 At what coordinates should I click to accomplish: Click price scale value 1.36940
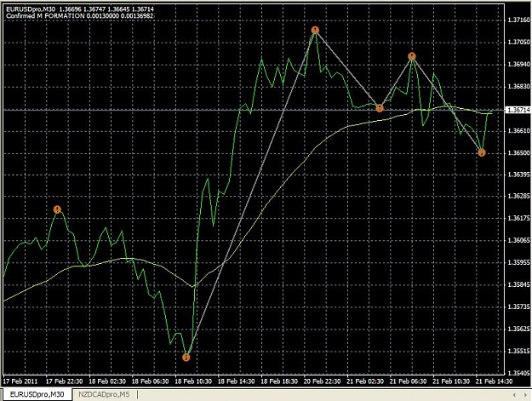click(x=519, y=64)
